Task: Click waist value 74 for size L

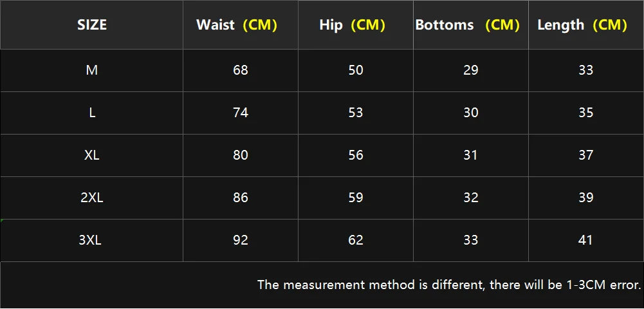Action: pos(240,113)
